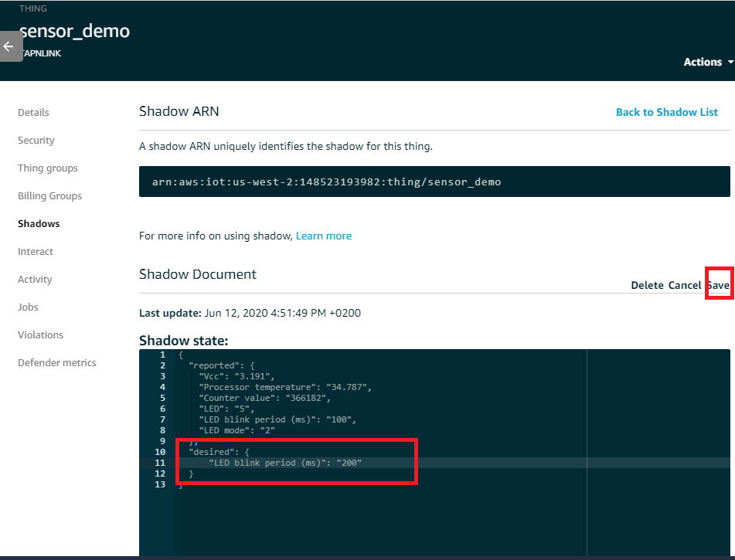Image resolution: width=735 pixels, height=560 pixels.
Task: Click the "LED mode": "2" line
Action: click(x=236, y=430)
